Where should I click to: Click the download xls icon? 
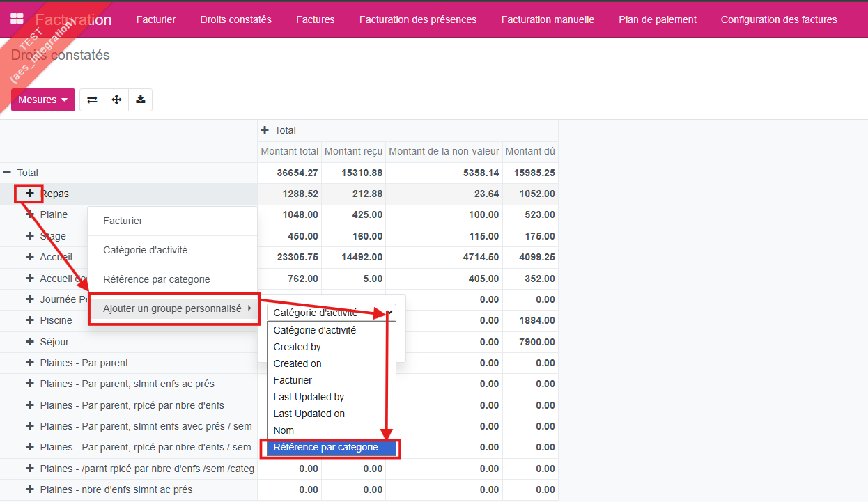(x=141, y=100)
